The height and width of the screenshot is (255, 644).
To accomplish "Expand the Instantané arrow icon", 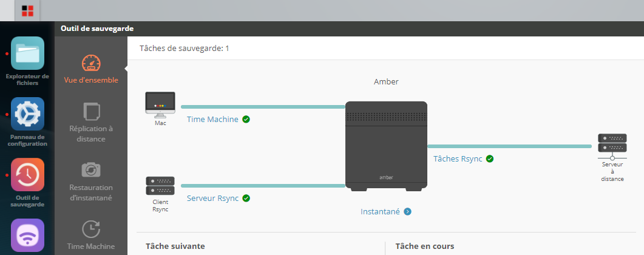I will point(408,212).
